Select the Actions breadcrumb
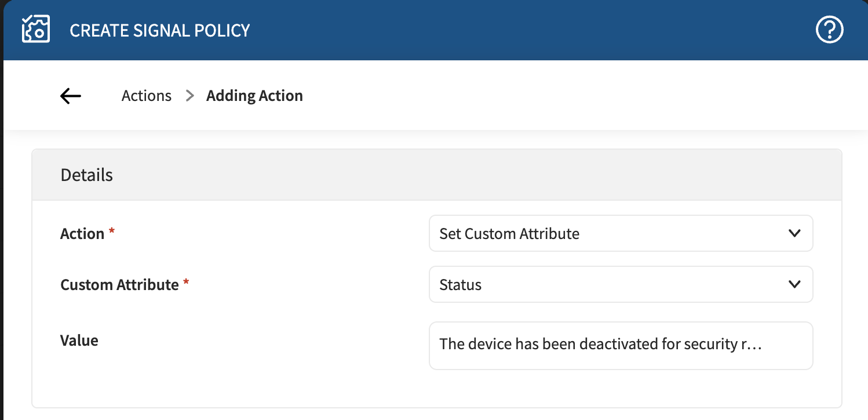The image size is (868, 420). pos(147,96)
